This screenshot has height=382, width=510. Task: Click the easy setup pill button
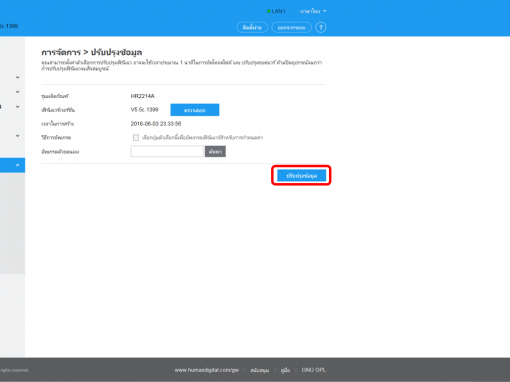pos(252,27)
